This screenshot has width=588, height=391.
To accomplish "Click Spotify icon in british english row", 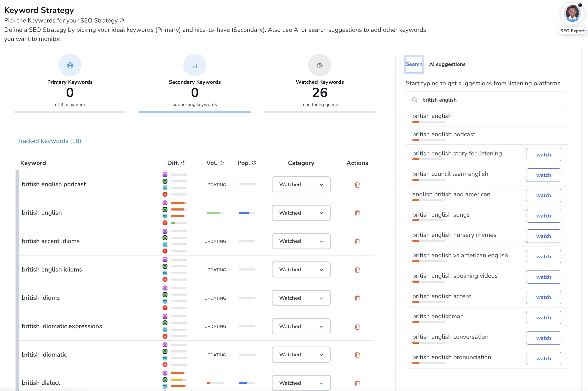I will click(165, 209).
